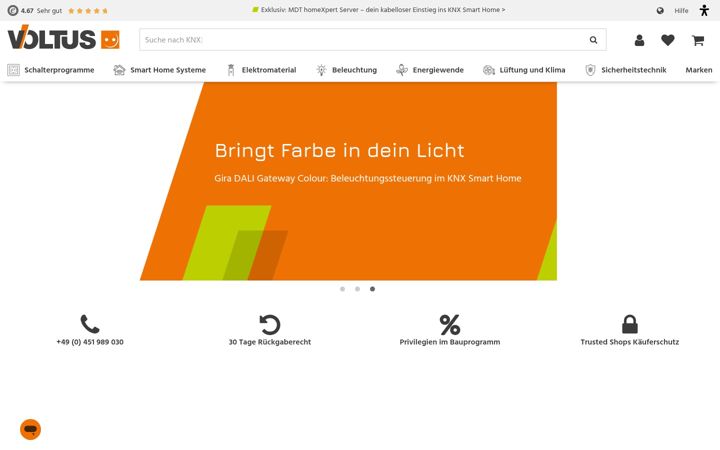Click the padlock icon
This screenshot has height=450, width=720.
tap(630, 324)
